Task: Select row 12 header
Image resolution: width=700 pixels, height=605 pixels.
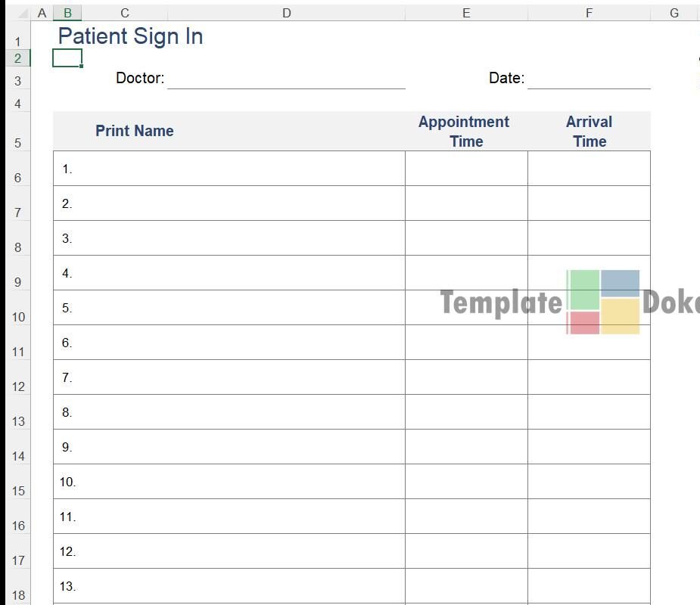Action: point(18,386)
